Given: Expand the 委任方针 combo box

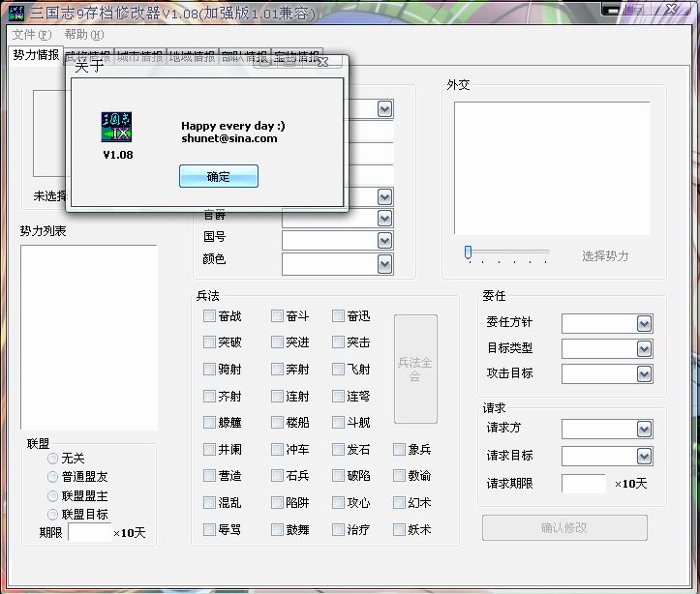Looking at the screenshot, I should click(644, 323).
